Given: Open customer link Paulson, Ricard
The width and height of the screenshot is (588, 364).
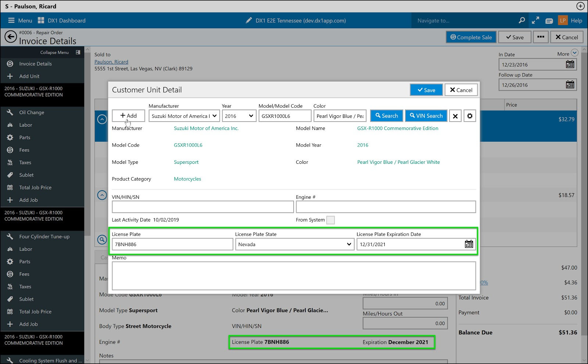Looking at the screenshot, I should pos(111,62).
